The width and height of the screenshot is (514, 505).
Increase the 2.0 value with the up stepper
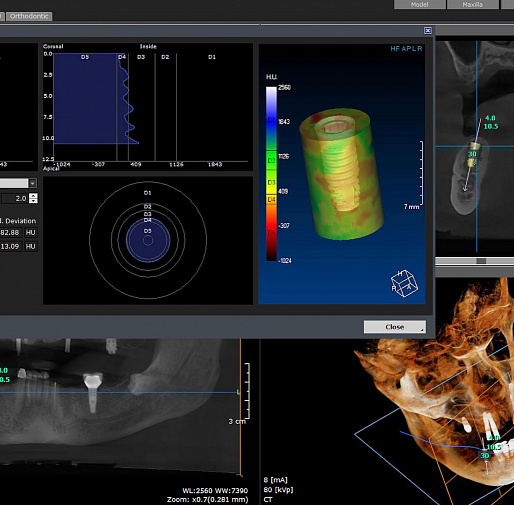(33, 196)
